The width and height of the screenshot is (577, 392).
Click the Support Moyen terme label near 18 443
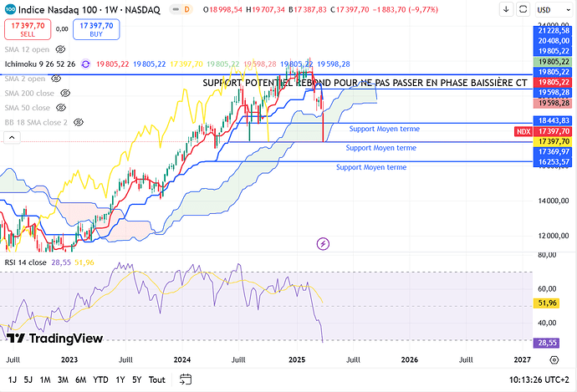[x=384, y=129]
